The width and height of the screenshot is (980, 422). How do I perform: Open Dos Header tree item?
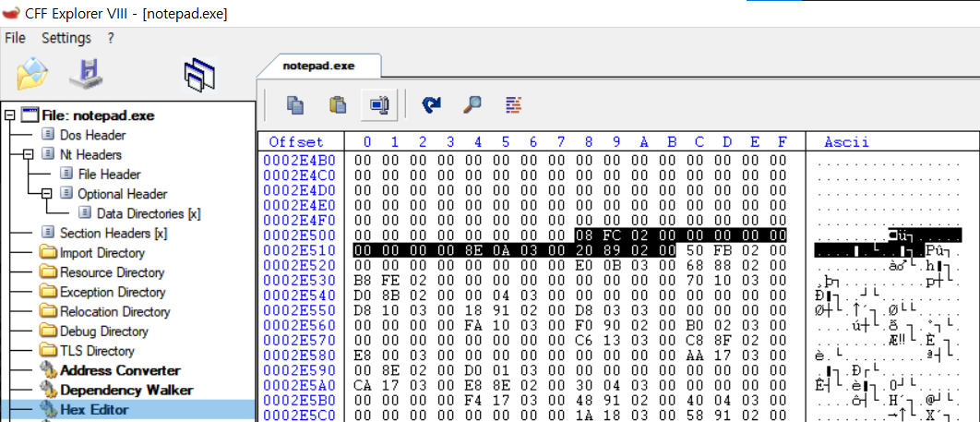click(92, 135)
